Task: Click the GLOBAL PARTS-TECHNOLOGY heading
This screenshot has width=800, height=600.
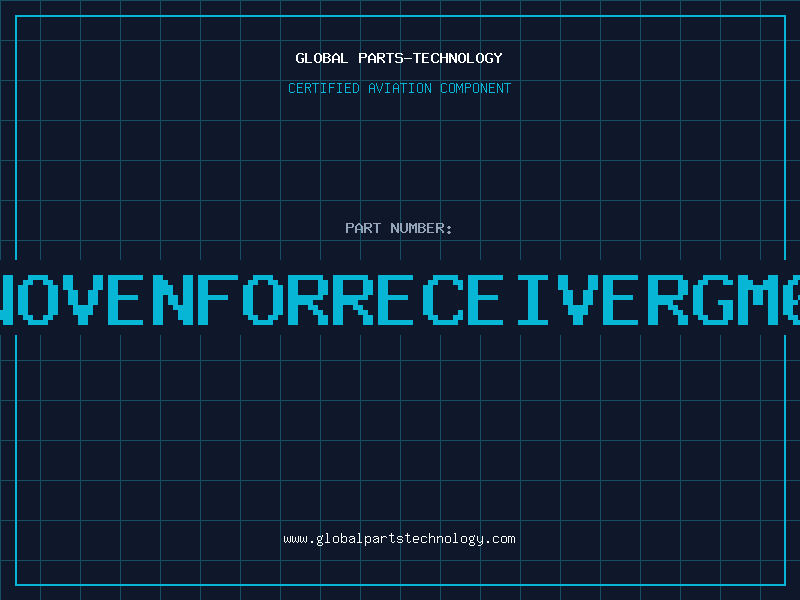Action: [399, 58]
